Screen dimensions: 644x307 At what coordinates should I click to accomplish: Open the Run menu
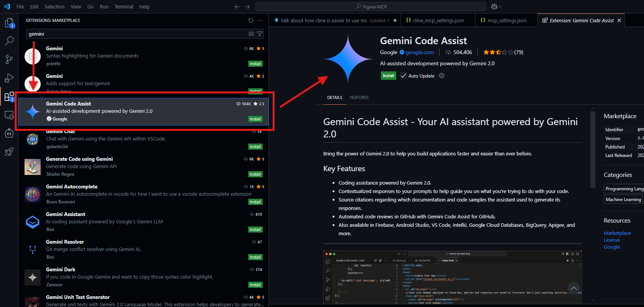[104, 7]
